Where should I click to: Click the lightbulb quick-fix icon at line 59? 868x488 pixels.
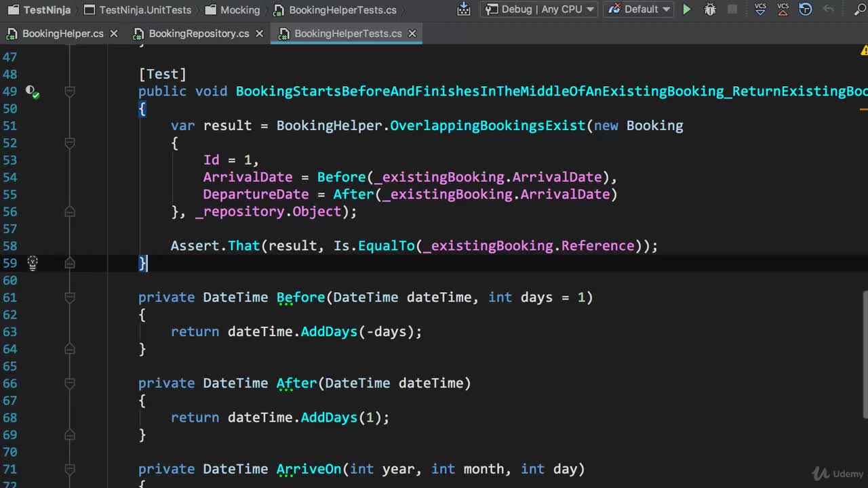pos(32,263)
